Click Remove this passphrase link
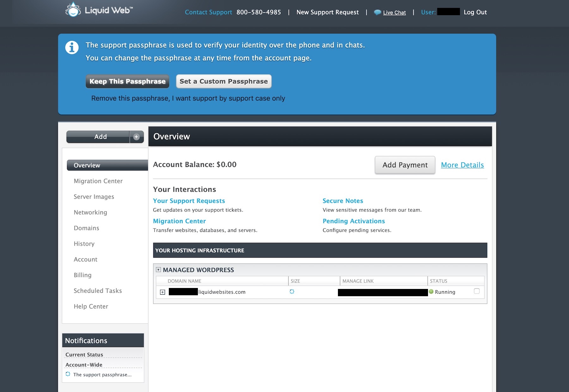Screen dimensions: 569x392 [x=188, y=98]
